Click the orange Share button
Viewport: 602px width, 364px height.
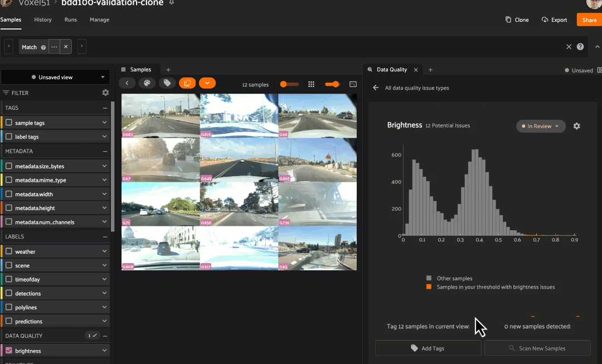(589, 20)
